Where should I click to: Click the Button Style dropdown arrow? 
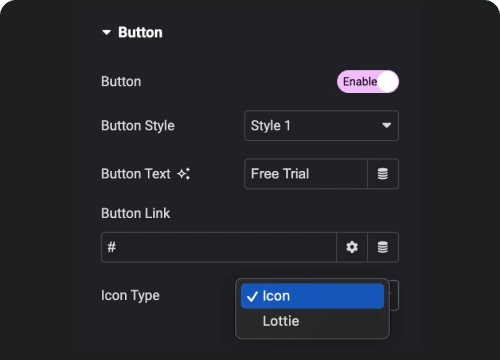coord(386,126)
